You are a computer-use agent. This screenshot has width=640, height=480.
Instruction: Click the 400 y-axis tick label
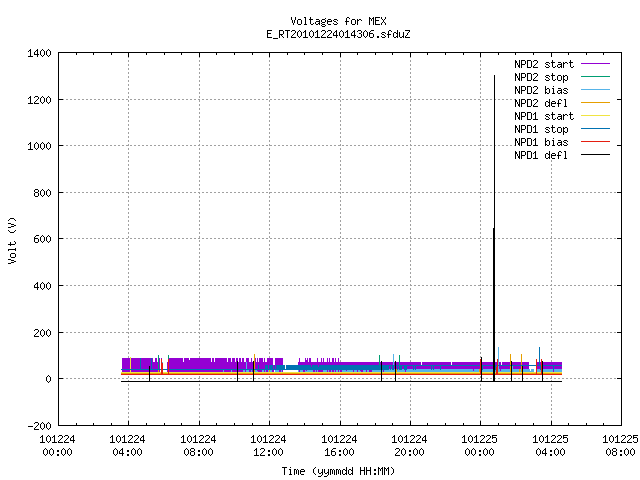42,286
